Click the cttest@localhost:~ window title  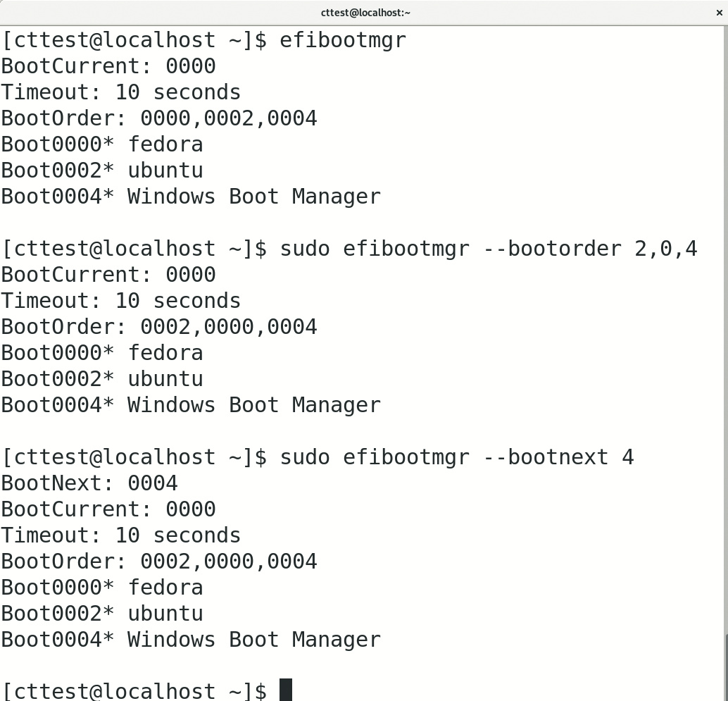(365, 12)
